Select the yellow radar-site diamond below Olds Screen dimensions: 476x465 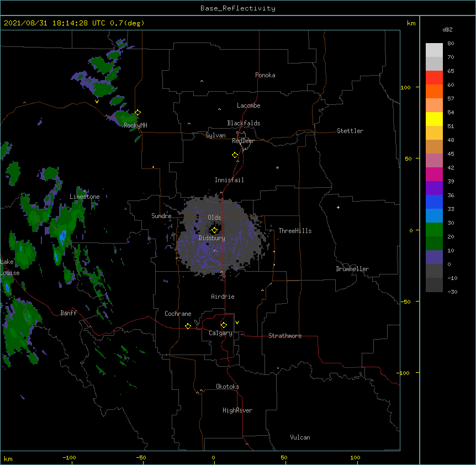pos(215,230)
